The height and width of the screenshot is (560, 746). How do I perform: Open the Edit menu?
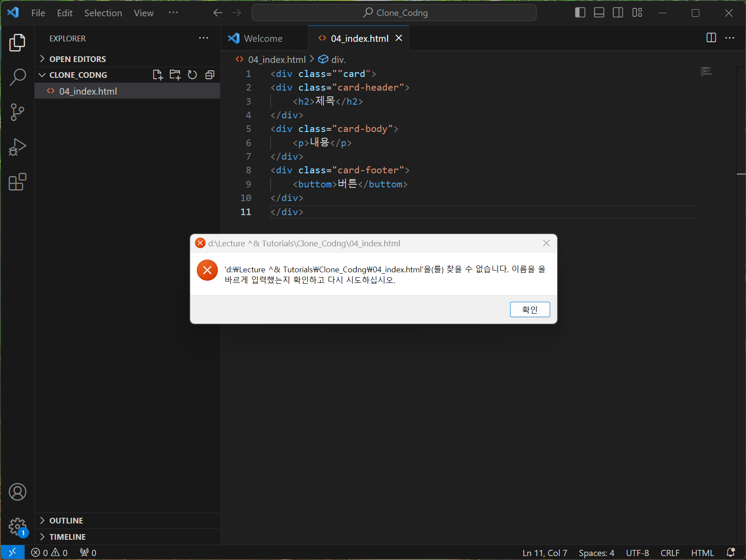[65, 13]
